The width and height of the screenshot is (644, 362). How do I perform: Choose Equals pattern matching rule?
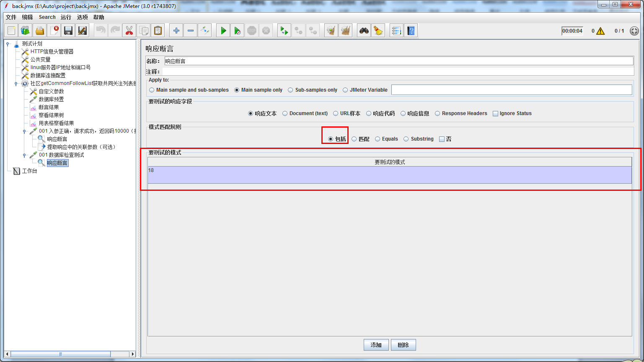[x=386, y=139]
